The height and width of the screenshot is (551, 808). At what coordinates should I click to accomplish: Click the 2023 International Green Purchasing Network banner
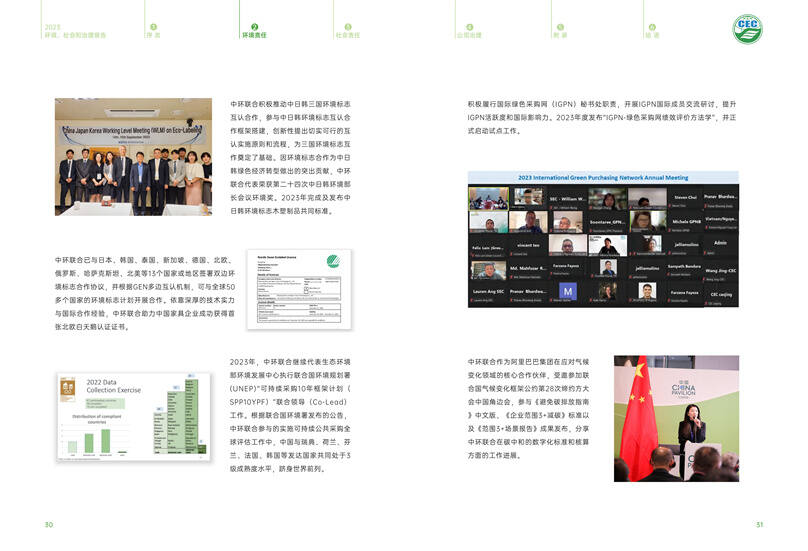(x=604, y=177)
